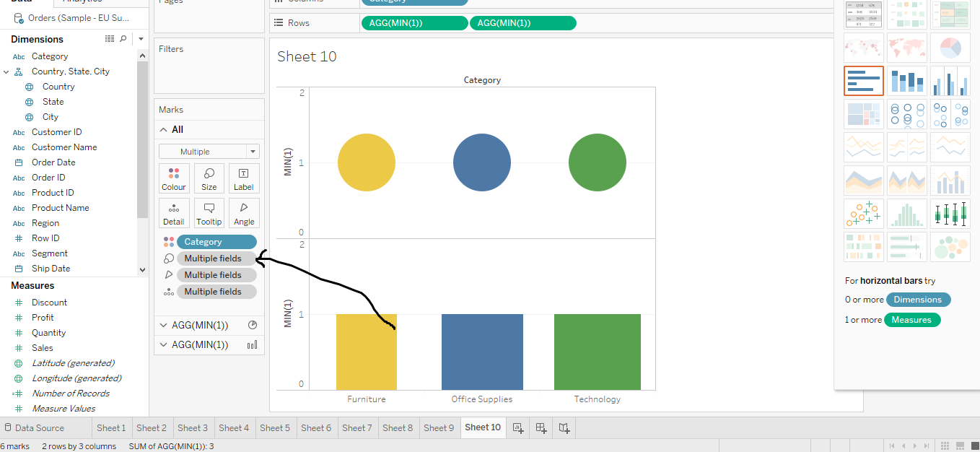Click the dimensions scrollbar down arrow

point(142,269)
